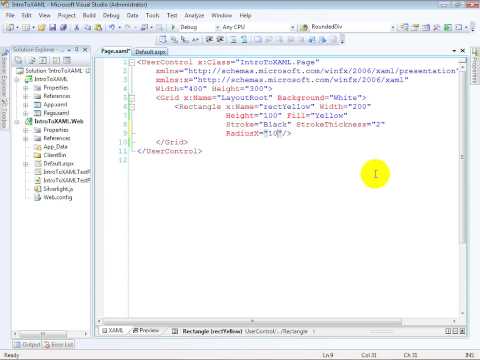The height and width of the screenshot is (360, 480).
Task: Expand the App.xaml node in the tree
Action: coord(26,105)
